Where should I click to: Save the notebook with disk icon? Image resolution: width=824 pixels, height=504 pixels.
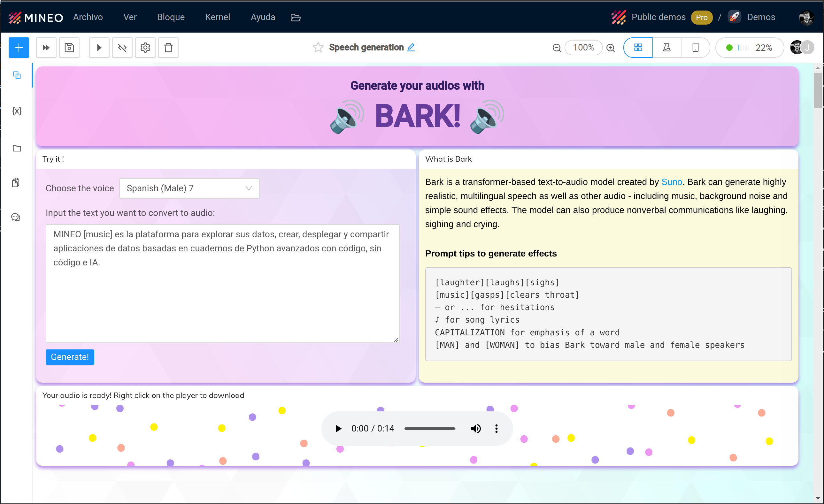(69, 48)
